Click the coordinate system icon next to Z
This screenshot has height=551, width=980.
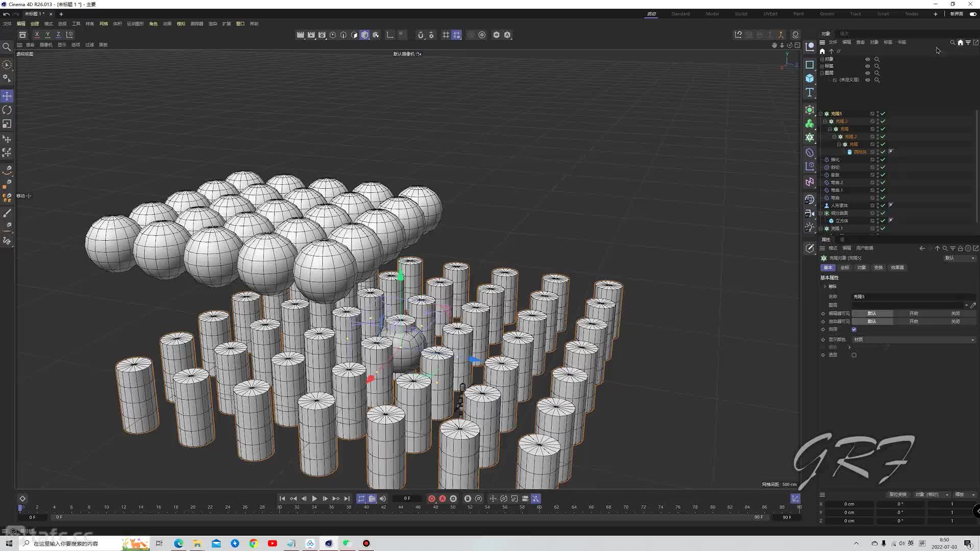click(x=69, y=35)
